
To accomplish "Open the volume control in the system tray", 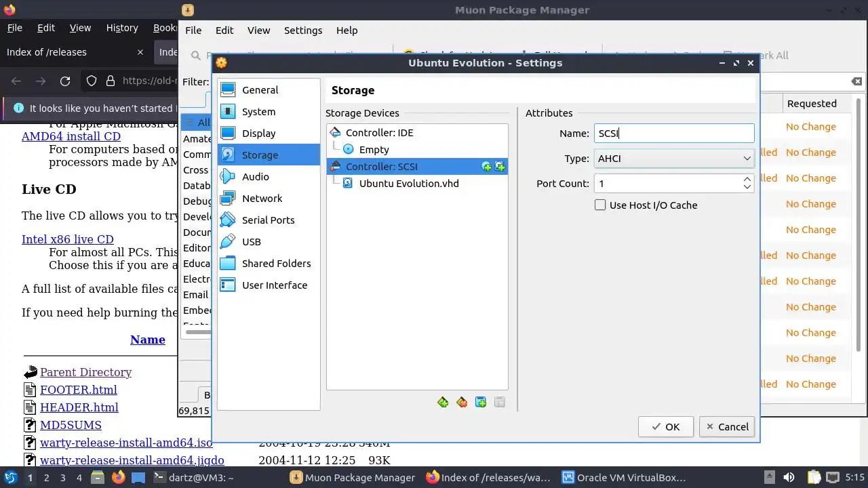I will coord(789,477).
